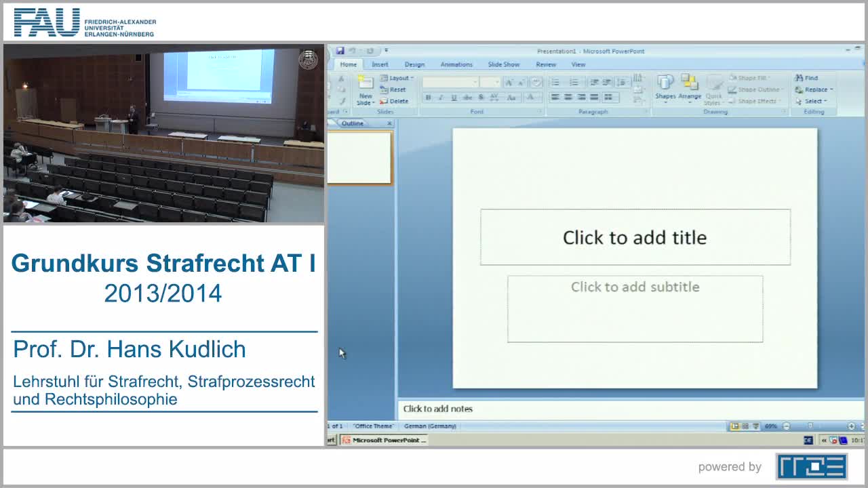
Task: Open the Review ribbon tab
Action: (545, 64)
